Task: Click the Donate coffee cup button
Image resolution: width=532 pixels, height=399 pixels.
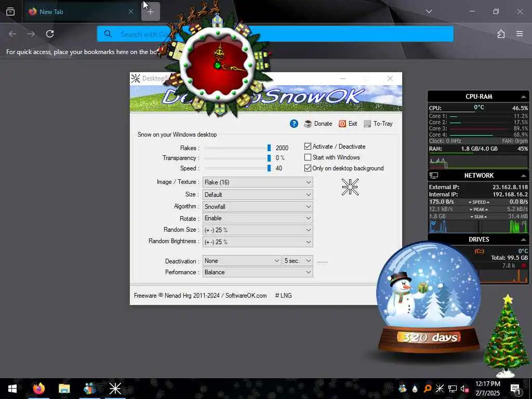Action: click(x=318, y=124)
